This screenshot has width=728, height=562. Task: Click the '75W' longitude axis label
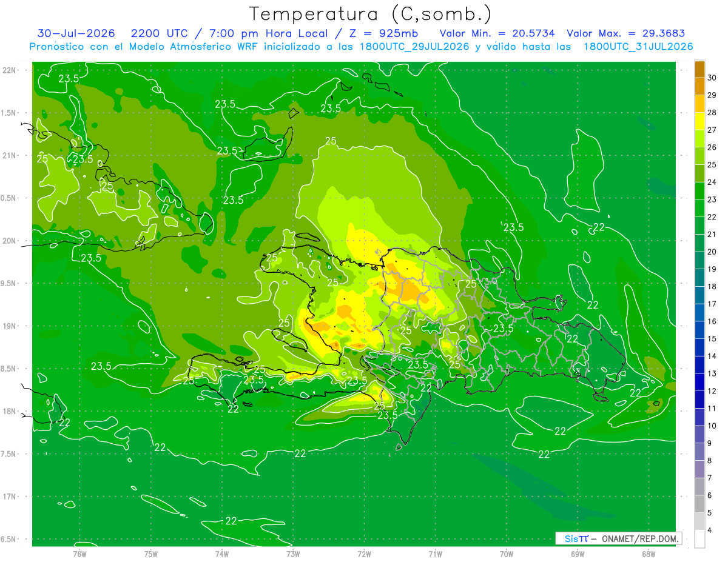[x=151, y=554]
